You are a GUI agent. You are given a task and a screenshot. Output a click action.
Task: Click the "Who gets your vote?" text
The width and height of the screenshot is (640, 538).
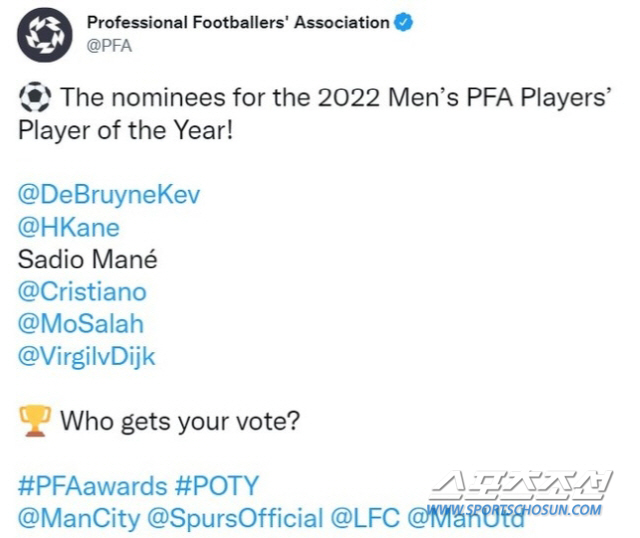coord(180,421)
